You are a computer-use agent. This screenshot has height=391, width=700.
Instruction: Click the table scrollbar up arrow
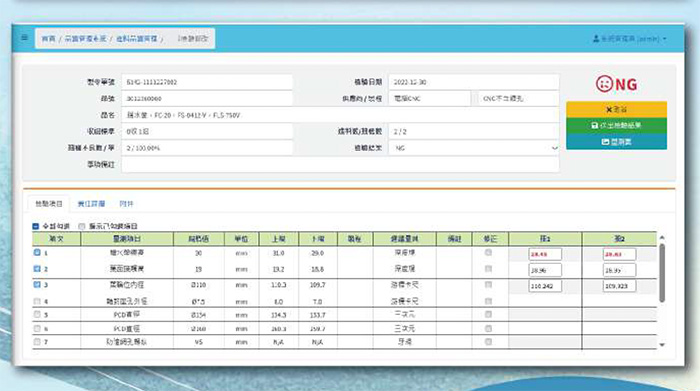[x=662, y=237]
